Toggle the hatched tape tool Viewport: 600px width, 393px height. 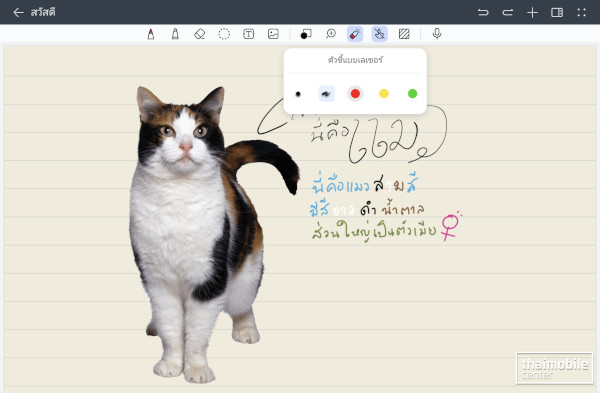pos(404,34)
